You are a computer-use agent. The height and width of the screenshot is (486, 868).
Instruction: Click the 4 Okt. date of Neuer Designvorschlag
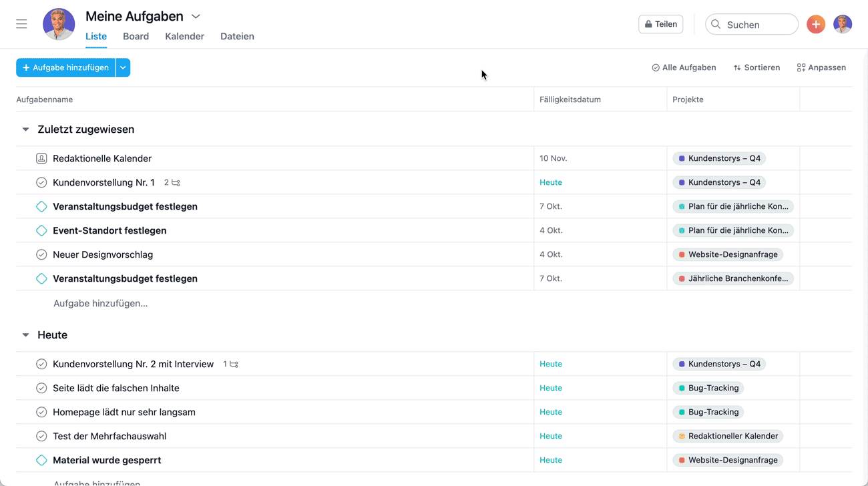click(551, 254)
